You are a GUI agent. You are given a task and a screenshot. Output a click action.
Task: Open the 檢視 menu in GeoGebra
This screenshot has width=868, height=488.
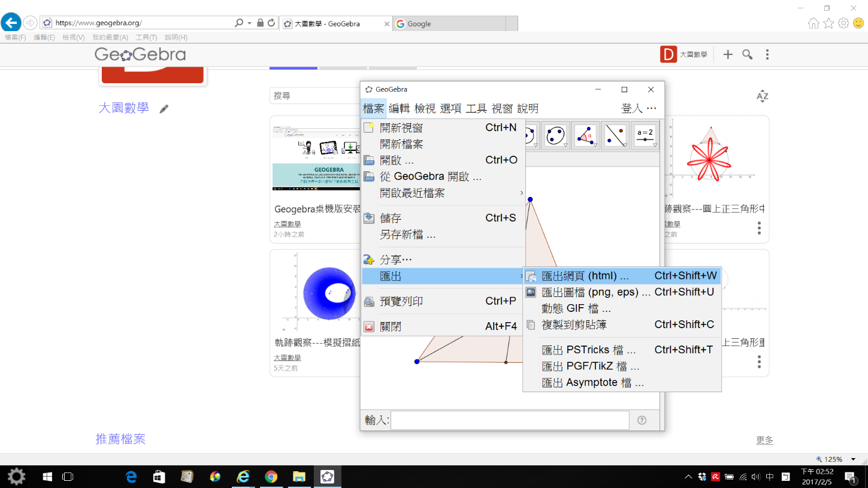(x=425, y=108)
